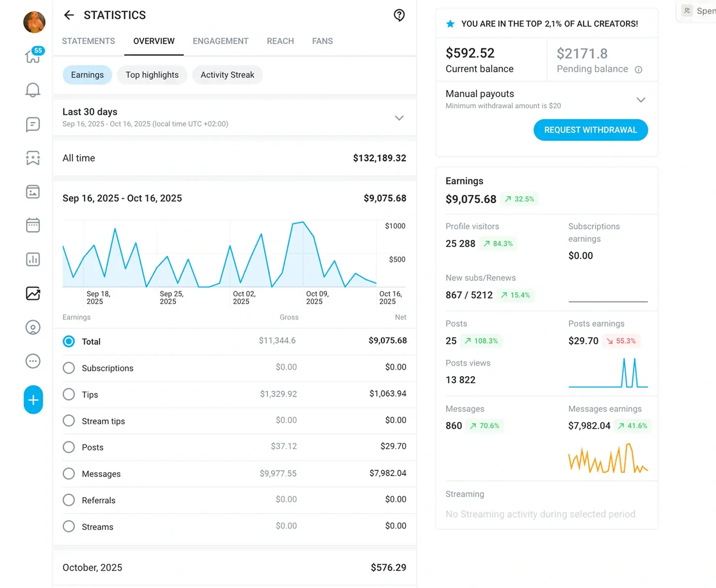Screen dimensions: 716x588
Task: Click the profile avatar thumbnail
Action: tap(34, 22)
